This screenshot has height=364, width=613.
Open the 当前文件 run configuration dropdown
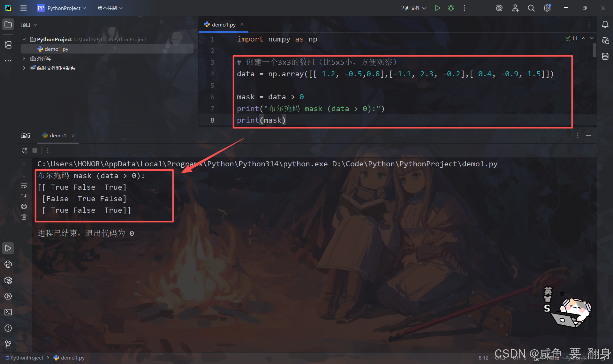[x=413, y=8]
